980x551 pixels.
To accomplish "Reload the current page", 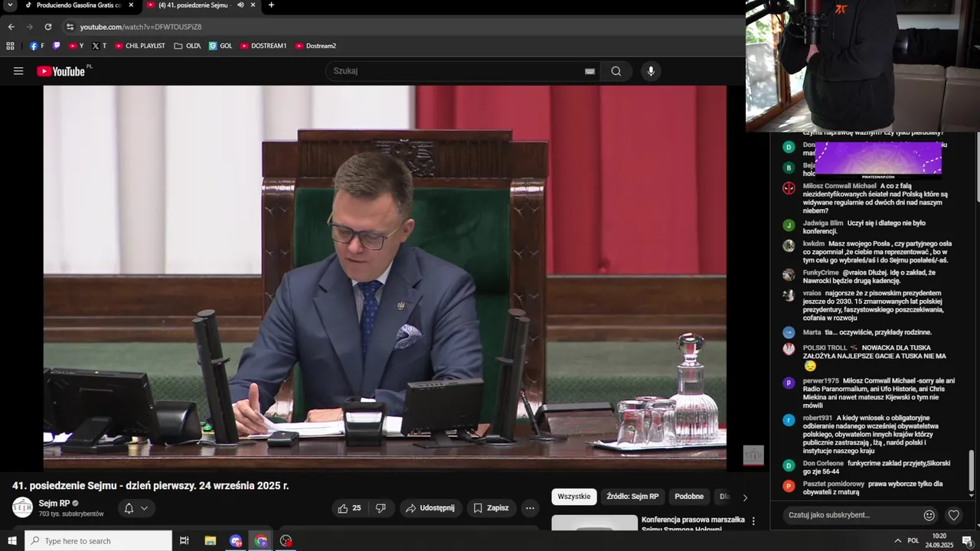I will (x=47, y=27).
